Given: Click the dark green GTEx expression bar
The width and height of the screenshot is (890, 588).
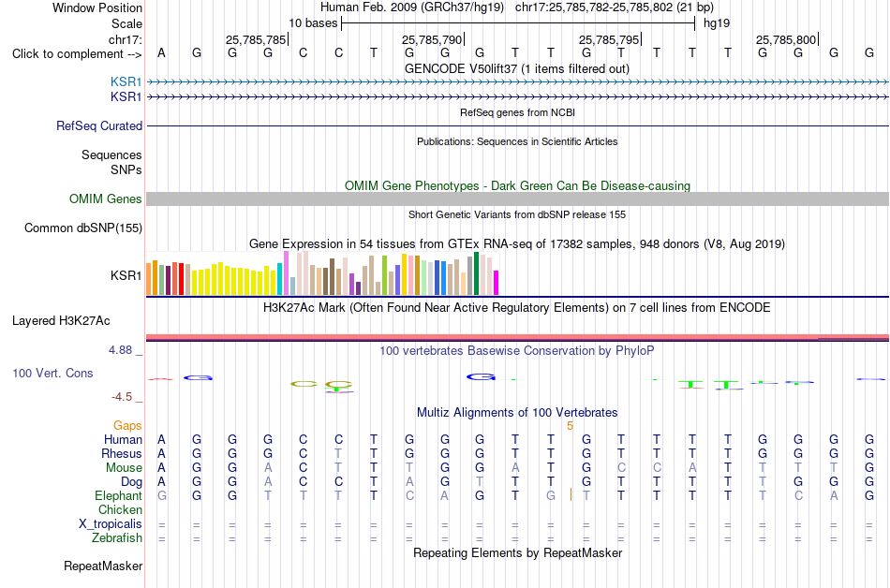Looking at the screenshot, I should 476,273.
